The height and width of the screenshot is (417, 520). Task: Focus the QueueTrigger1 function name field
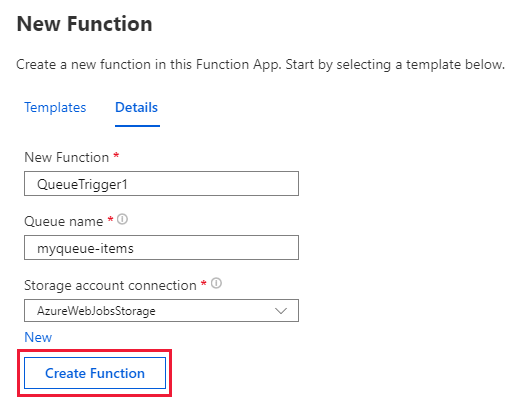(x=161, y=184)
